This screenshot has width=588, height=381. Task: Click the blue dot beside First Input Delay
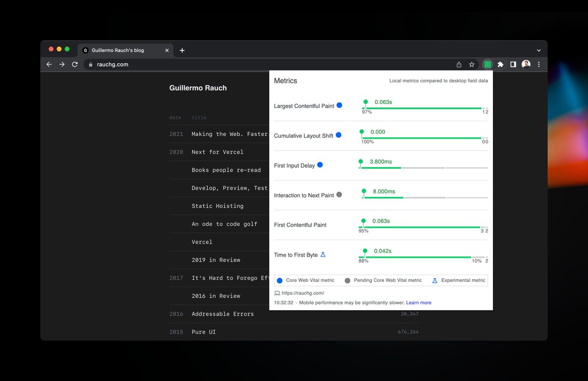coord(320,165)
